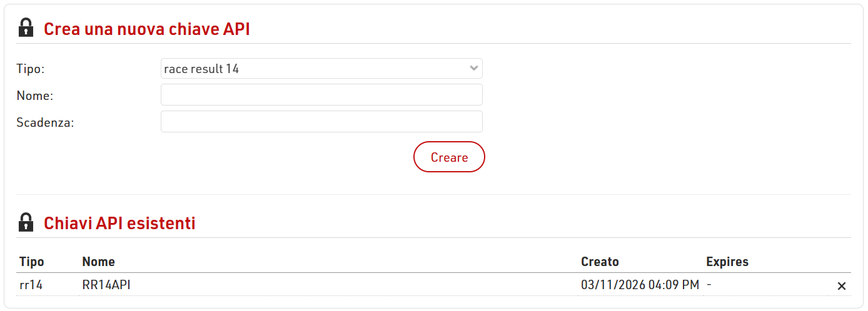868x311 pixels.
Task: Click the Tipo column header in the keys table
Action: [32, 262]
